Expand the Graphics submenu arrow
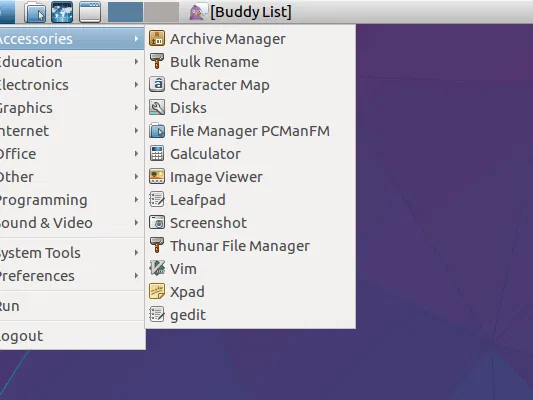Screen dimensions: 533x400 136,108
